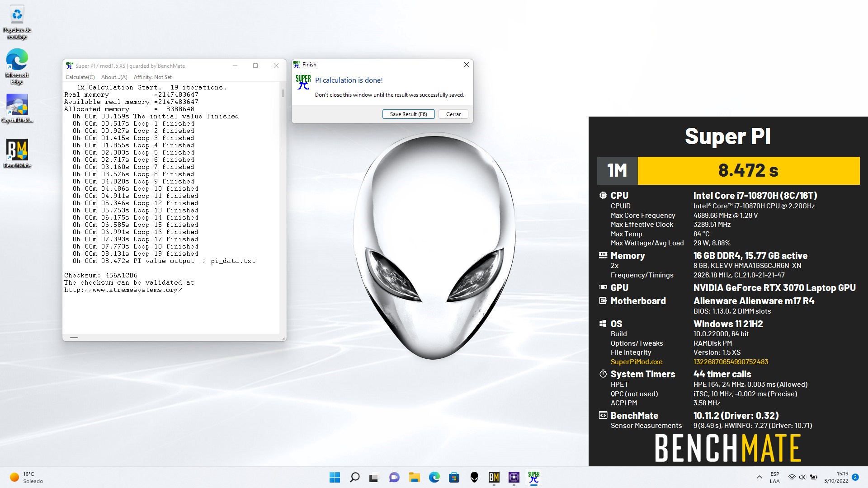Click the Memory section icon in BenchMate
The image size is (868, 488).
click(603, 255)
